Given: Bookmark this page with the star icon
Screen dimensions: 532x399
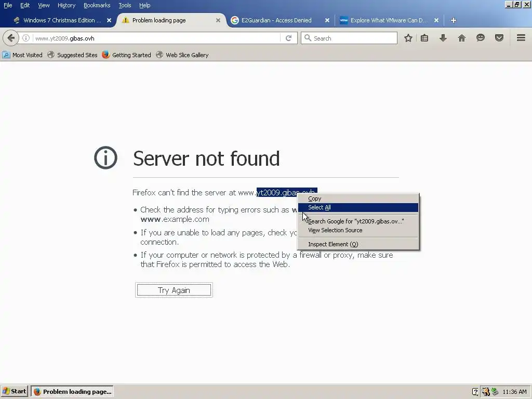Looking at the screenshot, I should tap(408, 38).
